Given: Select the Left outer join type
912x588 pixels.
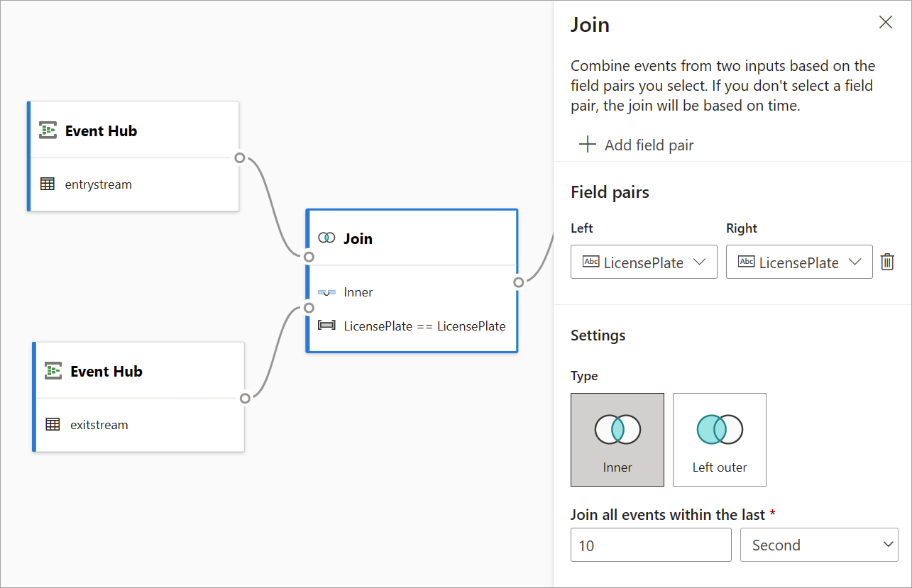Looking at the screenshot, I should [719, 439].
